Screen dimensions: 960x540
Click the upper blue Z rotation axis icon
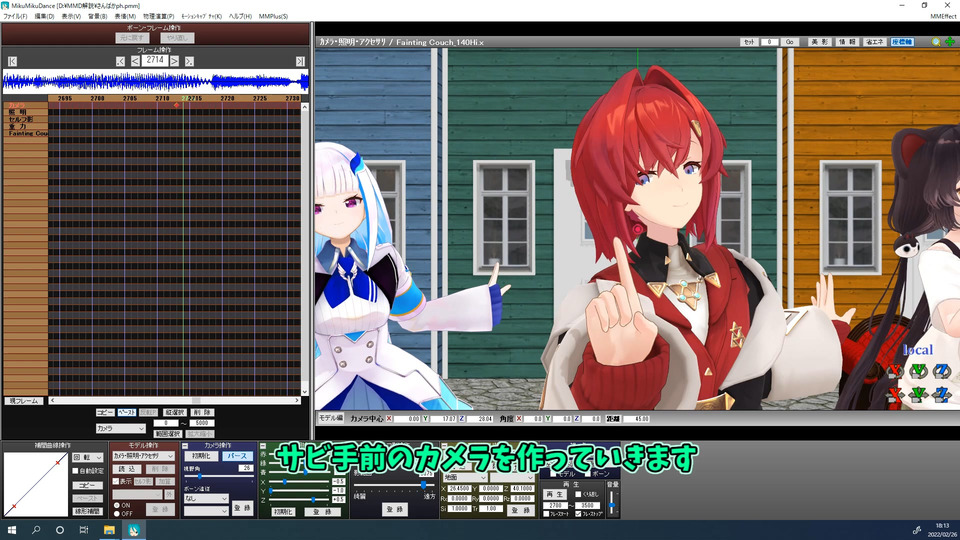point(941,371)
